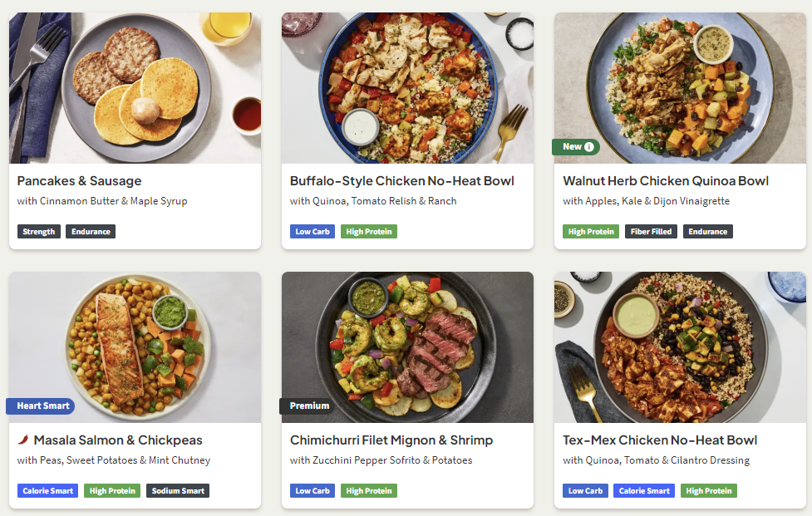
Task: Click the Premium badge on filet mignon
Action: pos(307,405)
